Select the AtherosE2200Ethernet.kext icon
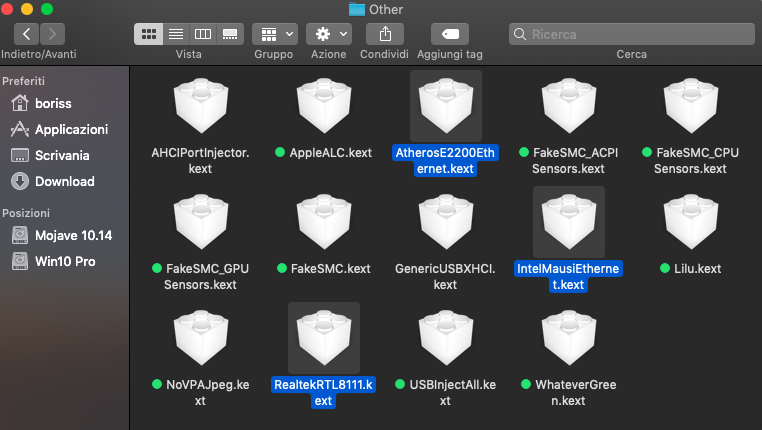Viewport: 762px width, 430px height. click(x=446, y=105)
